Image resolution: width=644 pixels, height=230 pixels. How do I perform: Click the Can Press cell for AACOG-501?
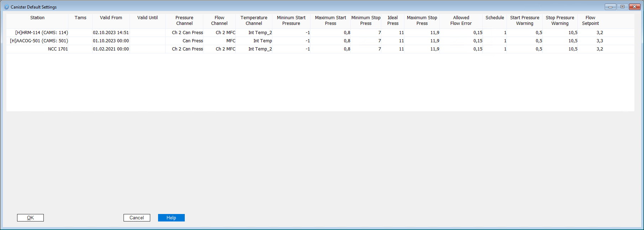[193, 41]
